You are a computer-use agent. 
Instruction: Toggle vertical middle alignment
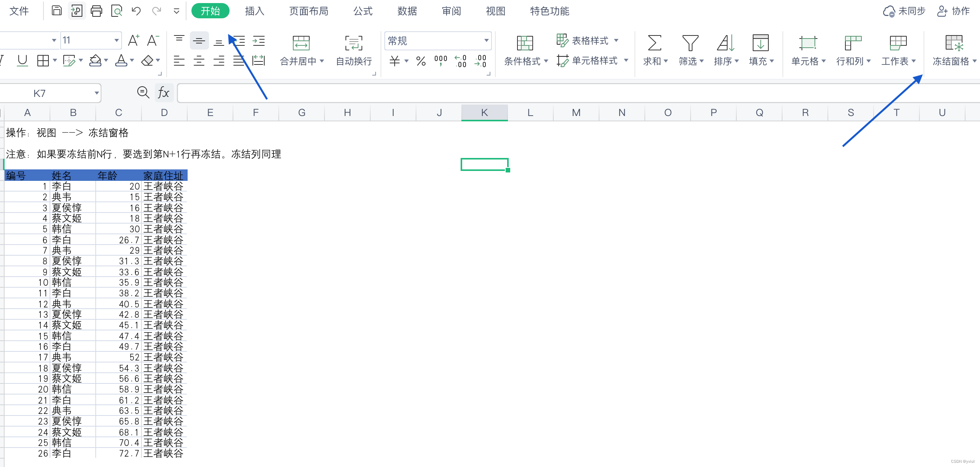tap(199, 40)
